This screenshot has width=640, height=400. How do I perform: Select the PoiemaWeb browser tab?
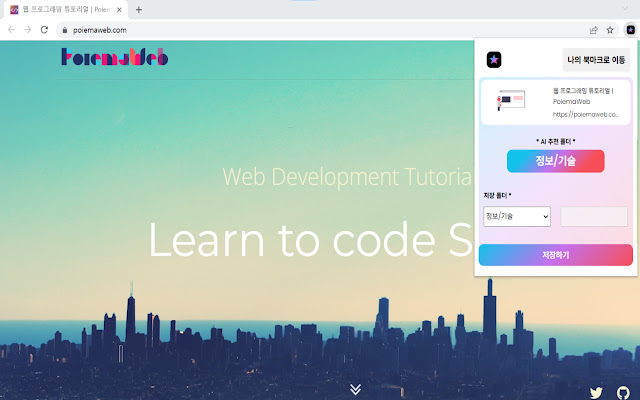65,10
